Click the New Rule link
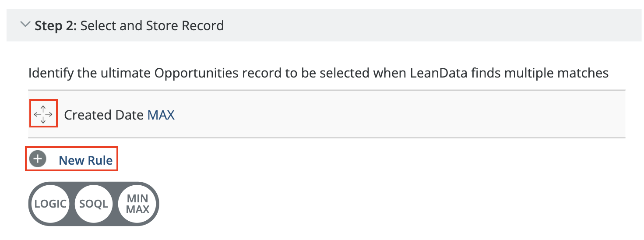This screenshot has width=644, height=240. 85,160
